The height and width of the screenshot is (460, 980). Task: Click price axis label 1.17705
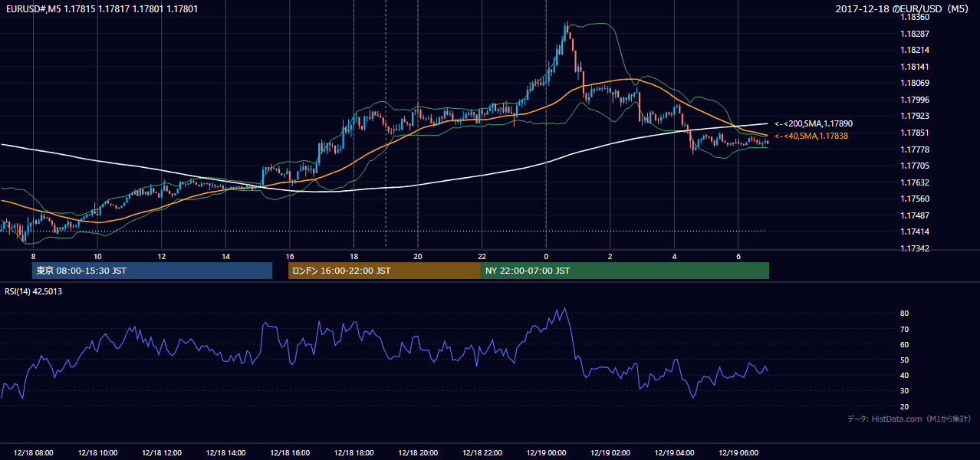click(916, 166)
